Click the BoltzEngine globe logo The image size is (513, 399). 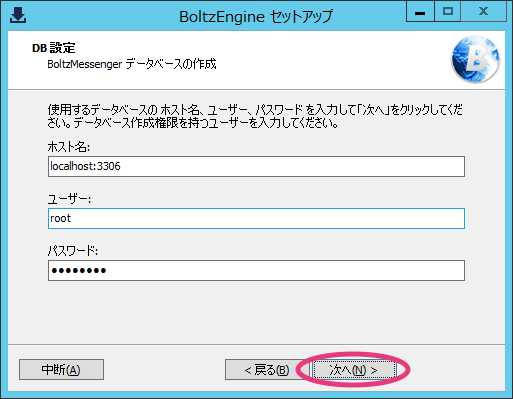pyautogui.click(x=475, y=59)
